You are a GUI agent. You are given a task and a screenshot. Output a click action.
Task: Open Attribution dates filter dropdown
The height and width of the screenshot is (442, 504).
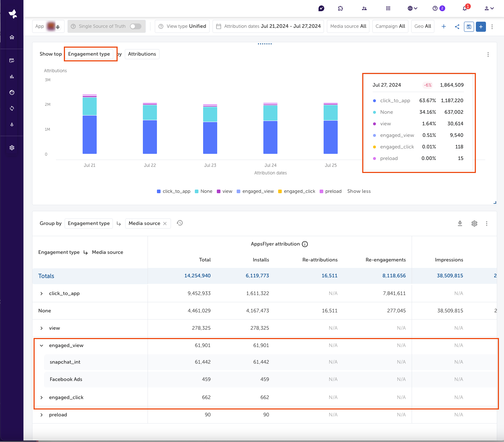click(x=268, y=26)
